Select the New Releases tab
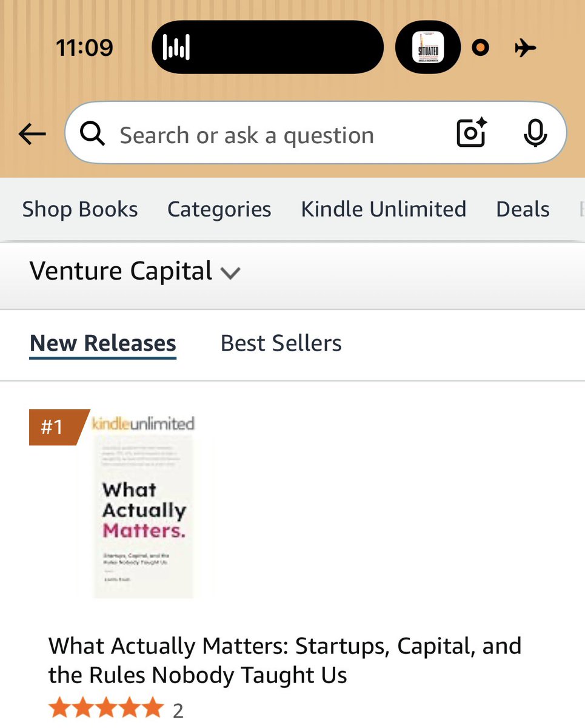This screenshot has width=585, height=728. [103, 343]
